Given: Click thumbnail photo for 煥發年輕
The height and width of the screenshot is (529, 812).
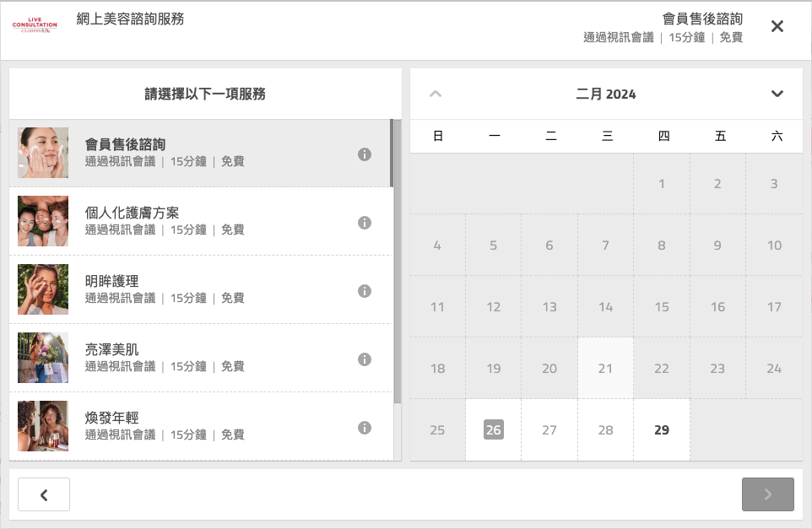Looking at the screenshot, I should tap(43, 426).
